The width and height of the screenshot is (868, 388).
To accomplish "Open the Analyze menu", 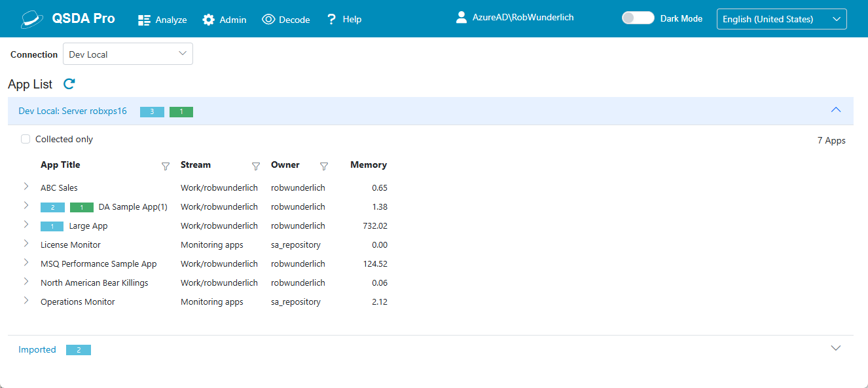I will (162, 20).
